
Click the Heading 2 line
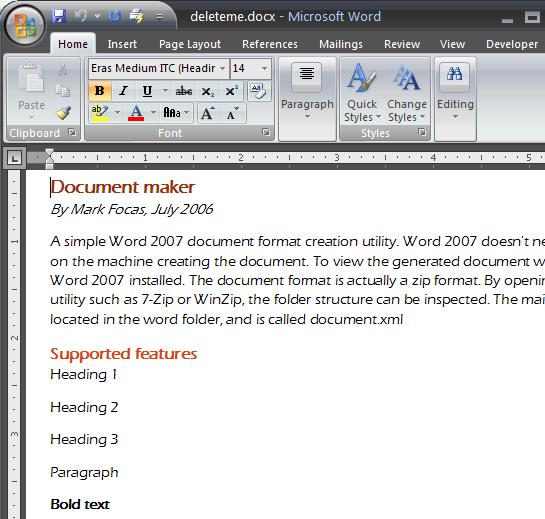tap(84, 407)
